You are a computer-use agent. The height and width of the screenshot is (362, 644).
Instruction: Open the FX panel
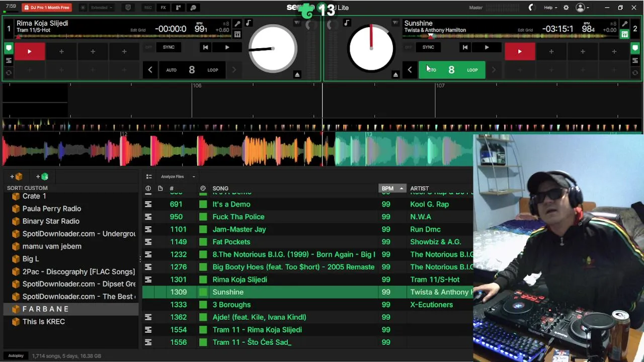click(x=163, y=8)
